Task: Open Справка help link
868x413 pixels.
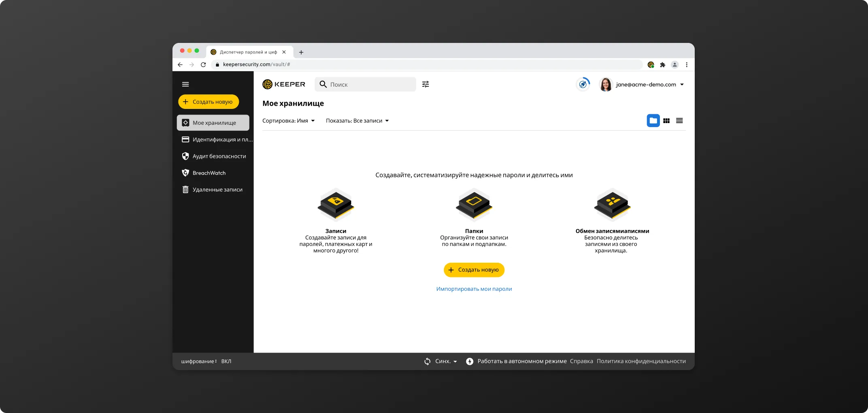Action: click(581, 361)
